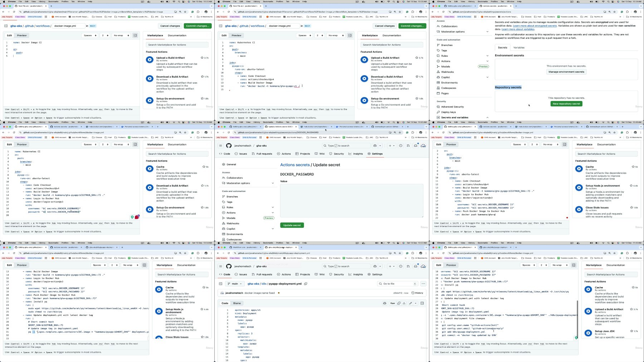Select the Pages settings item
Viewport: 644px width, 362px height.
click(445, 93)
